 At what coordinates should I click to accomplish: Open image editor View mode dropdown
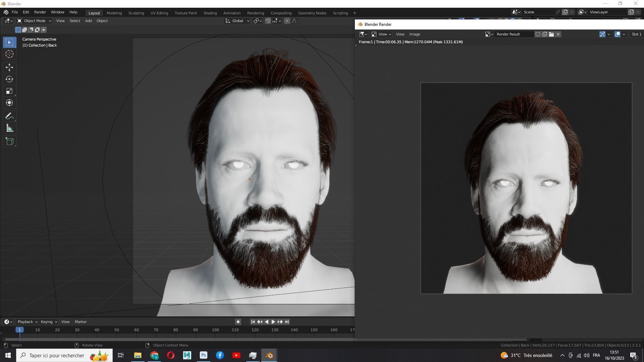[381, 34]
